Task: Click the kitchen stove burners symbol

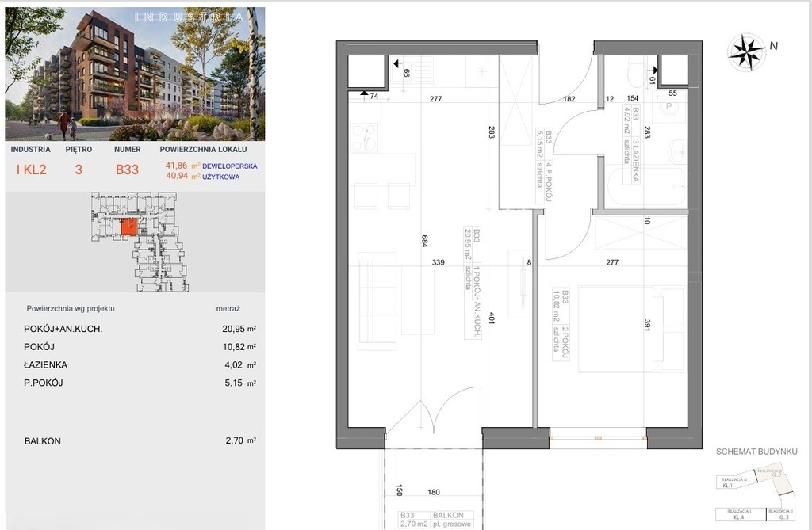Action: click(367, 136)
